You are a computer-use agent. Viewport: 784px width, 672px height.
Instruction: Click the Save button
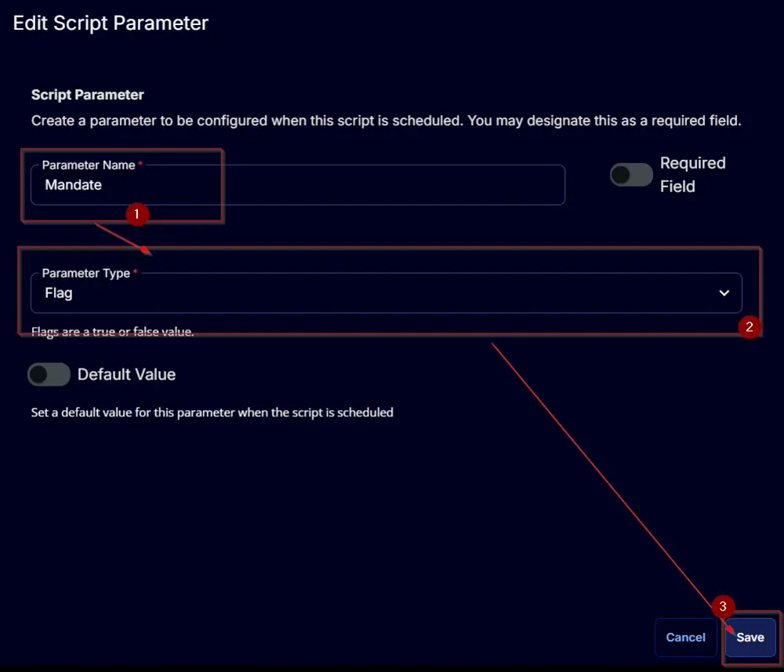750,637
